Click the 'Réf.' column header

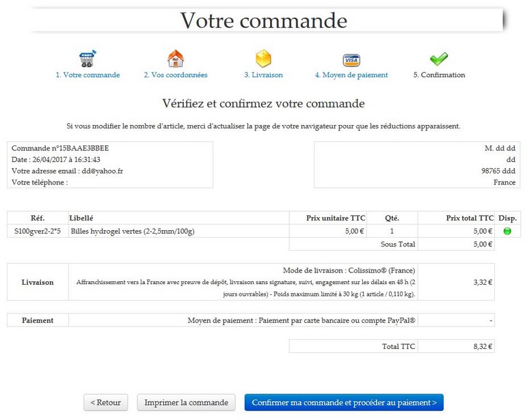[38, 218]
